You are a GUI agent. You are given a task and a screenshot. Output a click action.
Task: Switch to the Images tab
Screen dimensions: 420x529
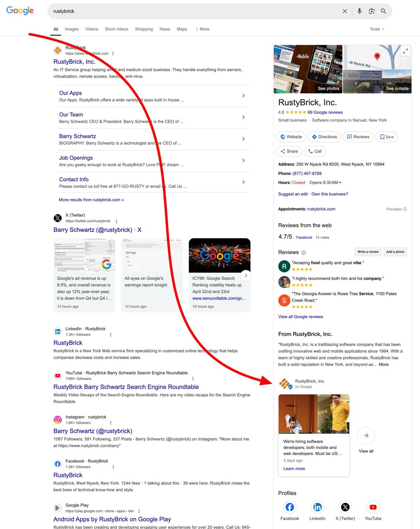[72, 29]
